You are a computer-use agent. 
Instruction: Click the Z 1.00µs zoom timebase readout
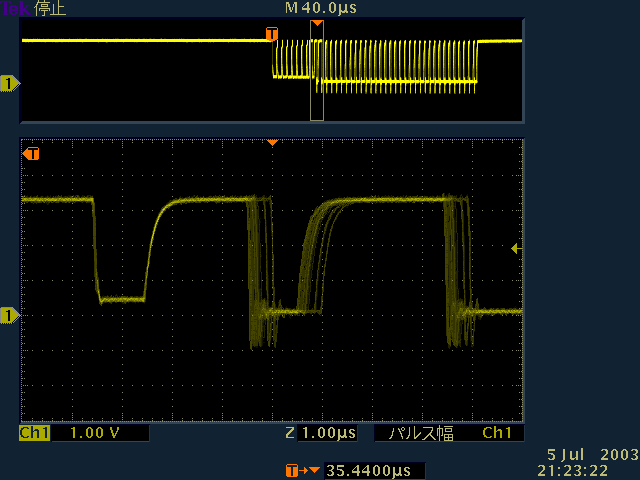click(x=322, y=433)
